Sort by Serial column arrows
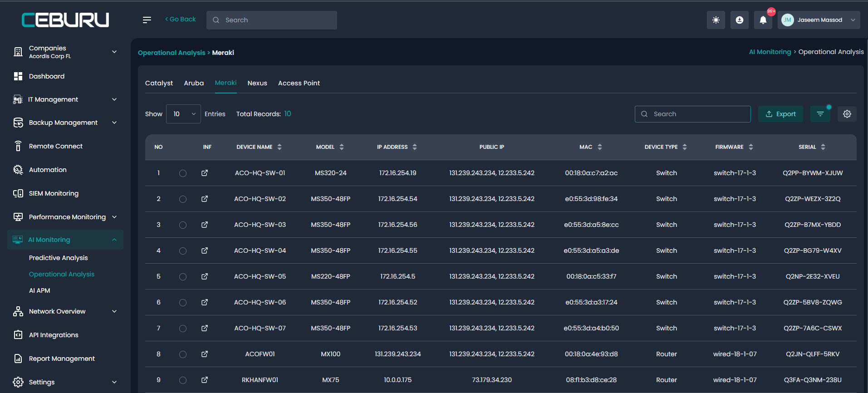Screen dimensions: 868x393 823,147
